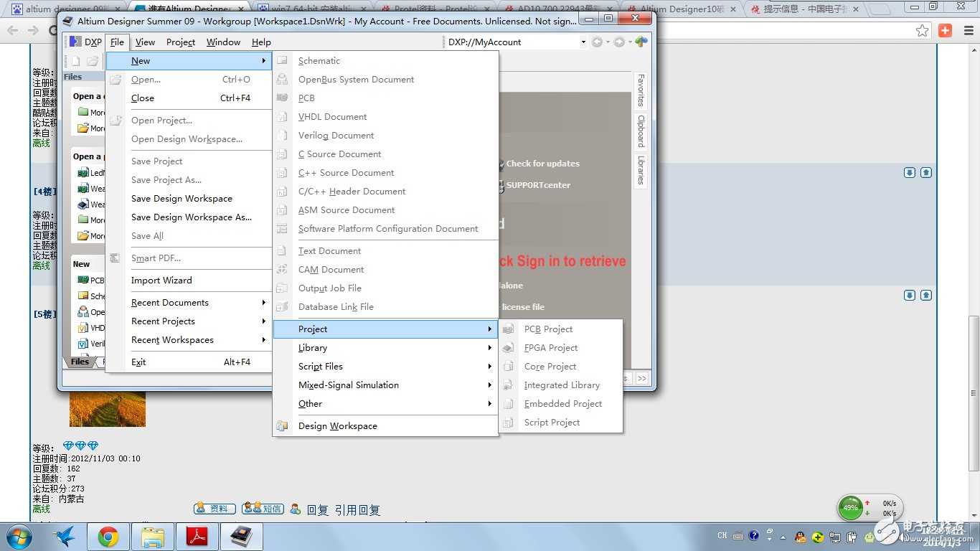This screenshot has width=980, height=551.
Task: Click the Smart PDF icon in File menu
Action: (x=116, y=258)
